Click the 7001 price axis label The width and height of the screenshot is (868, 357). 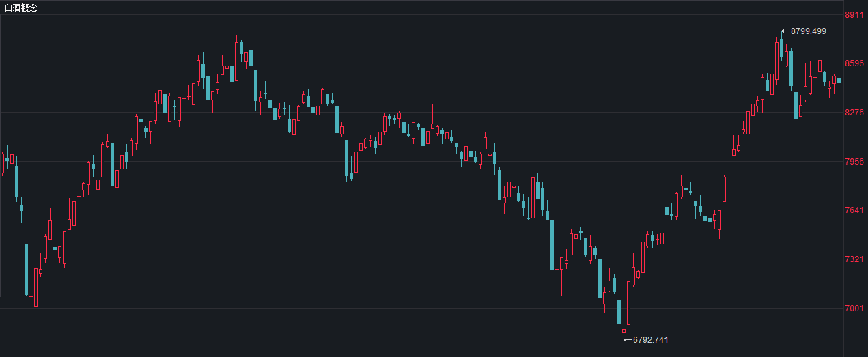pos(854,309)
